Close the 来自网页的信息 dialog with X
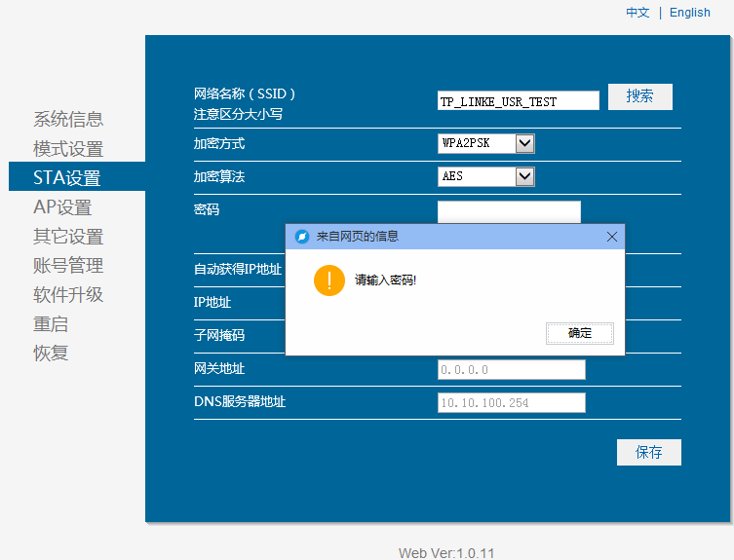Image resolution: width=734 pixels, height=560 pixels. coord(612,237)
